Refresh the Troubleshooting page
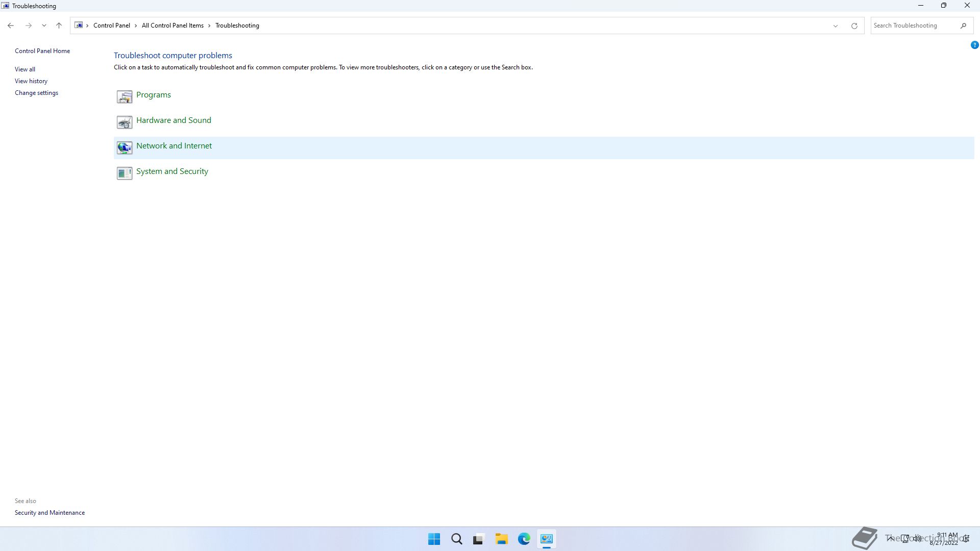 (854, 26)
